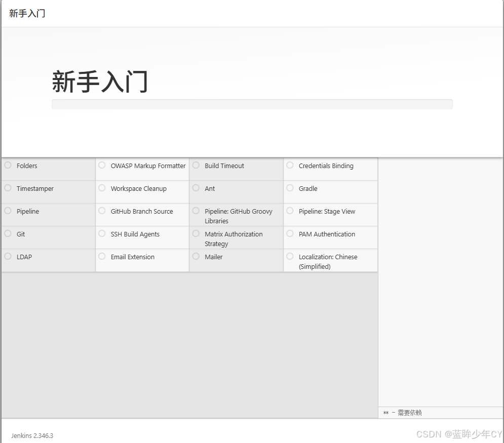Select the Folders plugin status circle

click(x=8, y=165)
